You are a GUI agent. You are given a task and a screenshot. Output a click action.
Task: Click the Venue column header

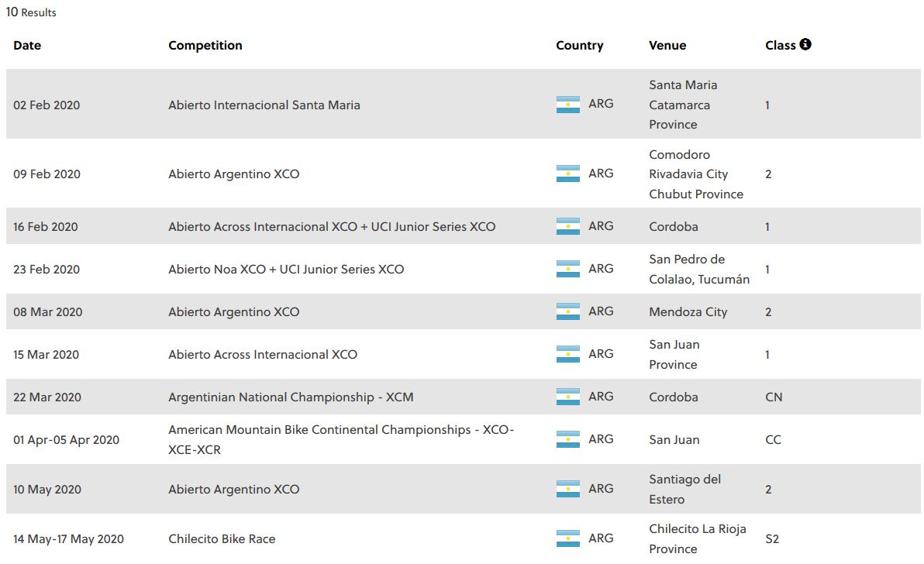667,46
